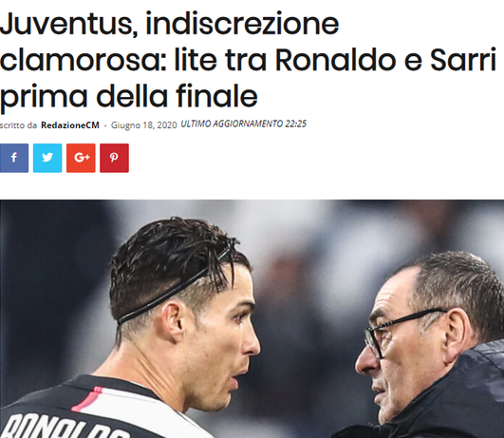Tweet the article with Twitter bird icon
The width and height of the screenshot is (504, 438).
(47, 158)
